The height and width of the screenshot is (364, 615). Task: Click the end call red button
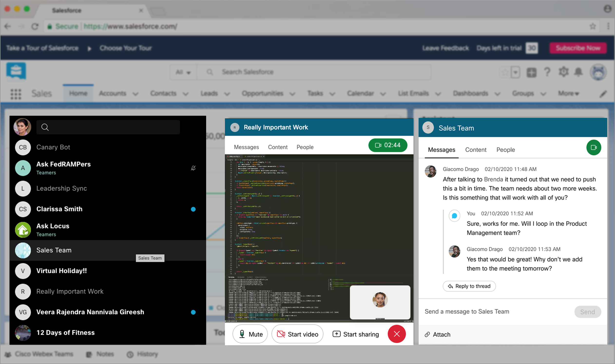click(397, 334)
